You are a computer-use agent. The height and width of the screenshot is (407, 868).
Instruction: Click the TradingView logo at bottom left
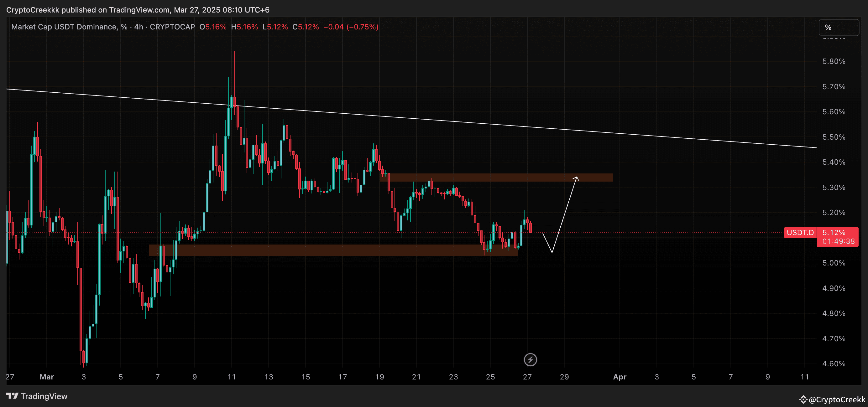(37, 396)
